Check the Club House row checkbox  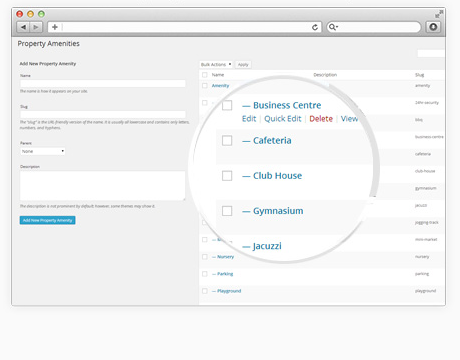[227, 176]
